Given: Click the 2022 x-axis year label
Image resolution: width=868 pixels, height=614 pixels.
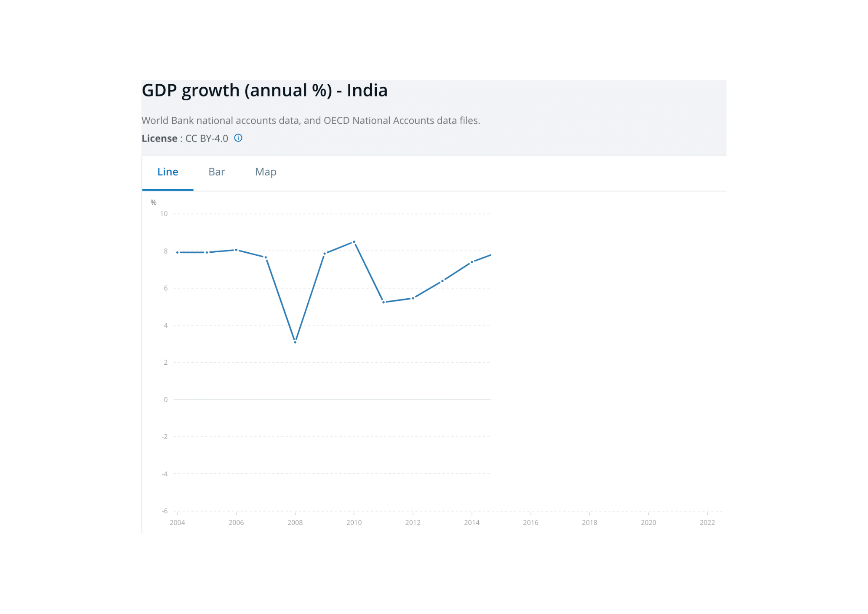Looking at the screenshot, I should click(707, 522).
